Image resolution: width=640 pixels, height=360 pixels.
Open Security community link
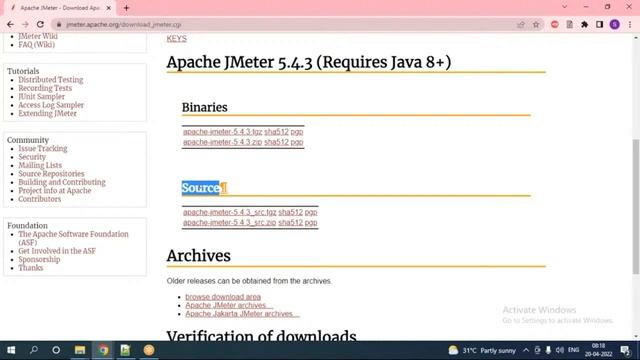(x=32, y=157)
